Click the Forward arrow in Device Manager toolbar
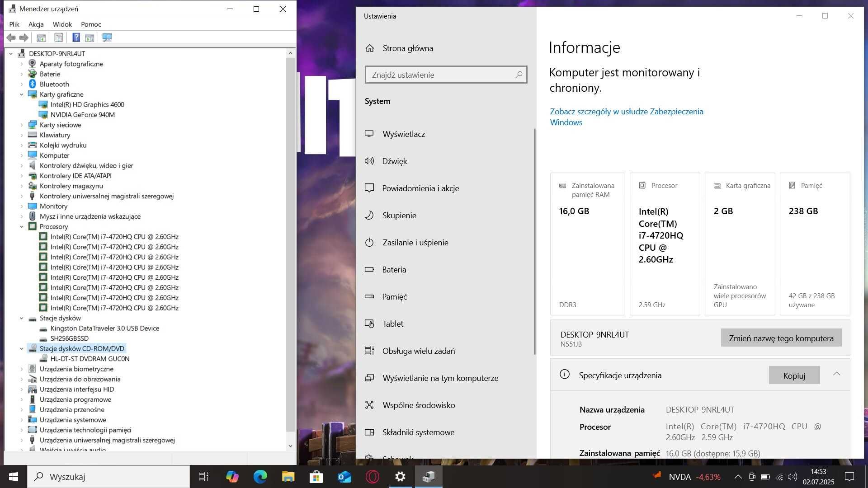868x488 pixels. [24, 38]
